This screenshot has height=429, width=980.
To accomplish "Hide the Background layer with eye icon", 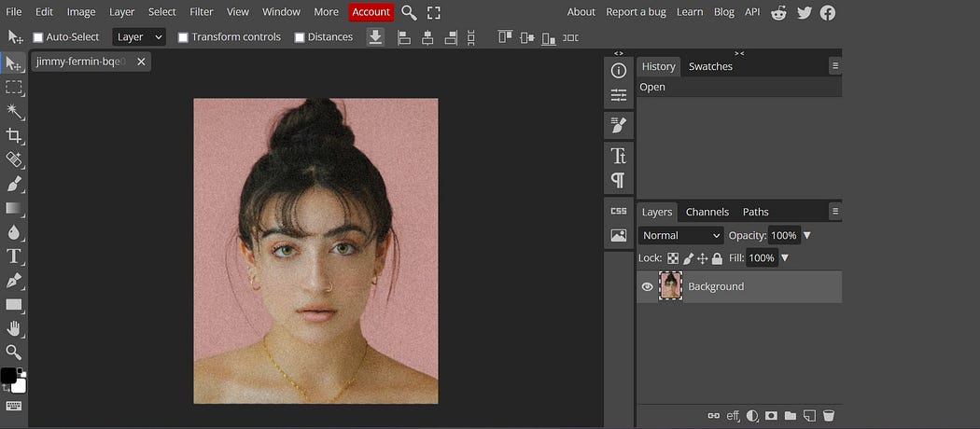I will 647,286.
